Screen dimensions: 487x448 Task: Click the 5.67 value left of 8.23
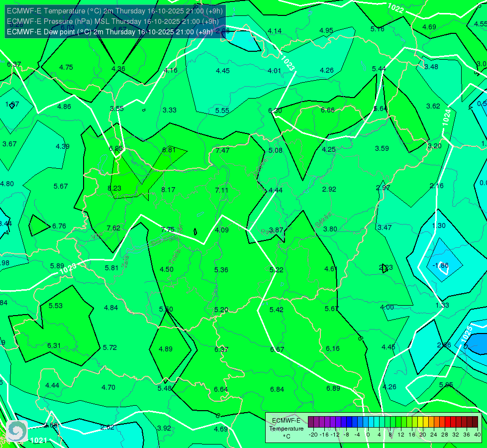[61, 186]
